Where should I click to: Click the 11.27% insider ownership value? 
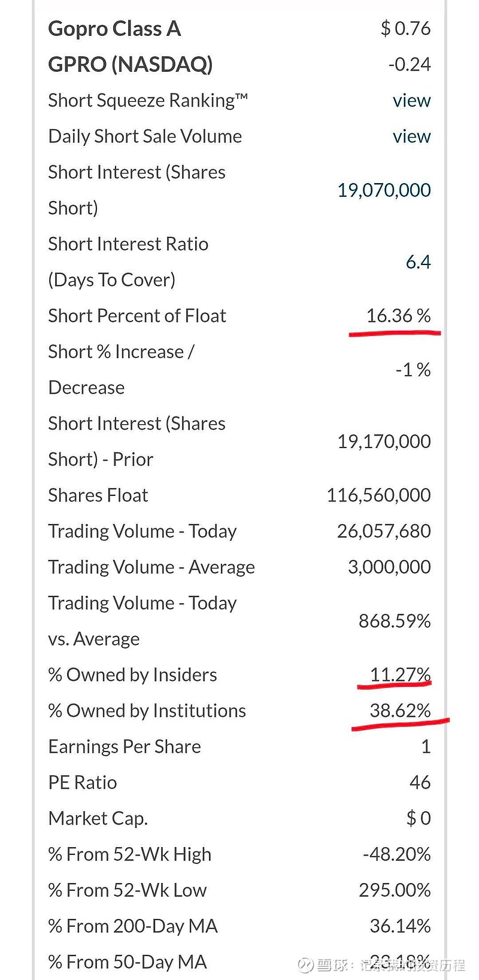400,675
